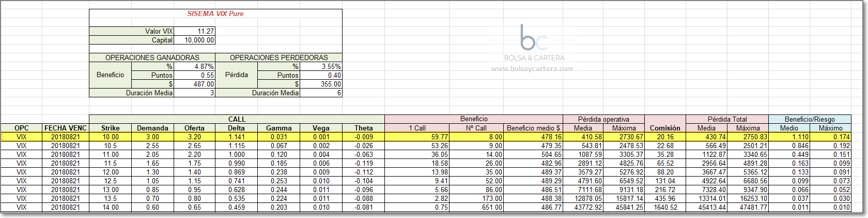Select the 'Oferta' column header
Viewport: 868px width, 218px height.
pyautogui.click(x=195, y=128)
